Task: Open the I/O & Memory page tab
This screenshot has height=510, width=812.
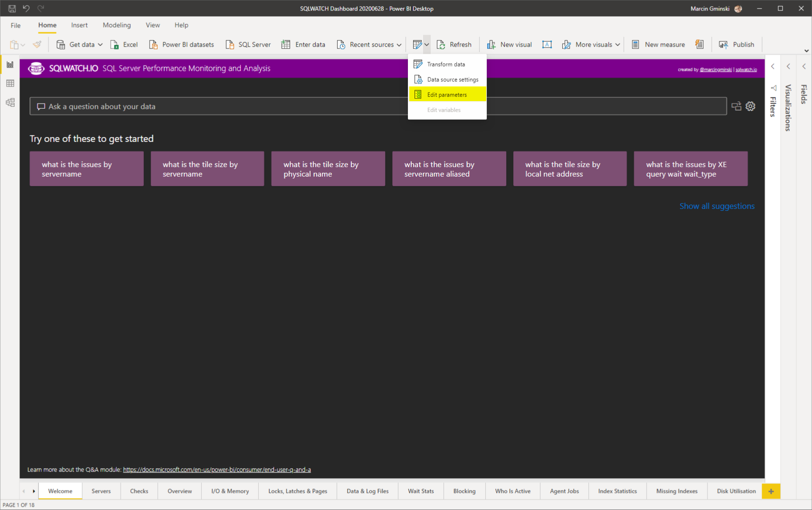Action: (x=230, y=491)
